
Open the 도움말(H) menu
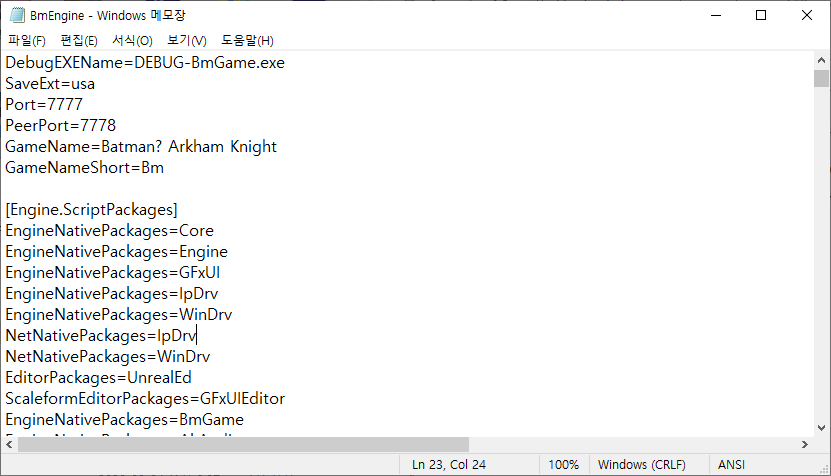247,41
